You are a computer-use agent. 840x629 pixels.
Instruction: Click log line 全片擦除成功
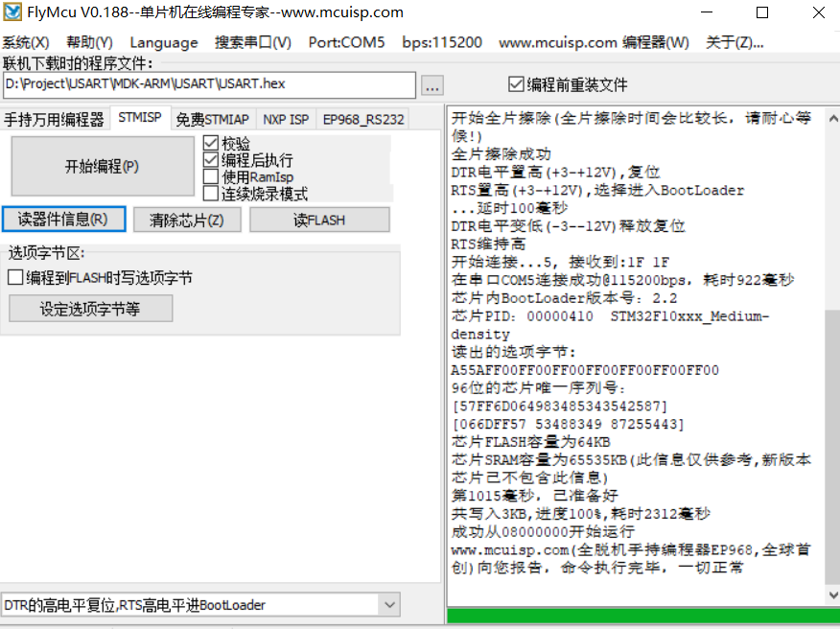click(502, 154)
